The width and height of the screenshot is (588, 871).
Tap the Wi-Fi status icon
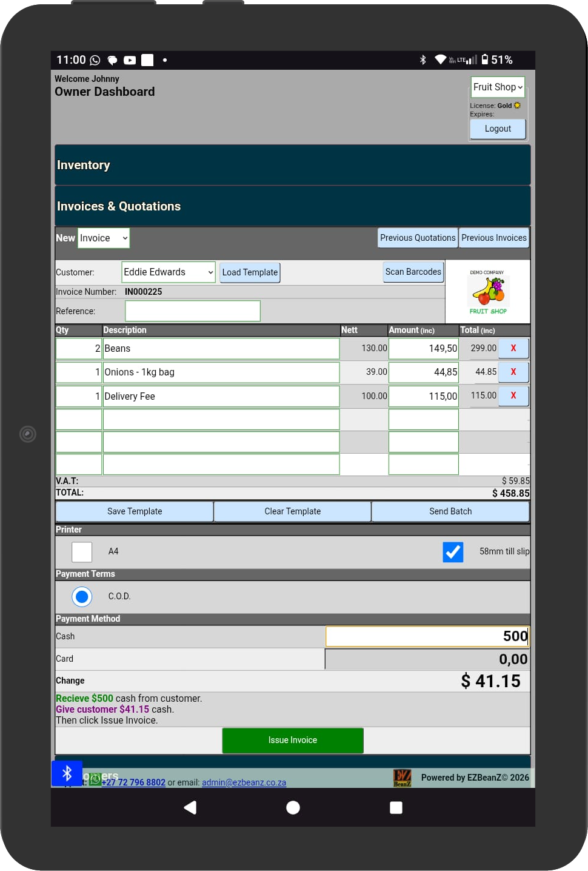pyautogui.click(x=441, y=59)
